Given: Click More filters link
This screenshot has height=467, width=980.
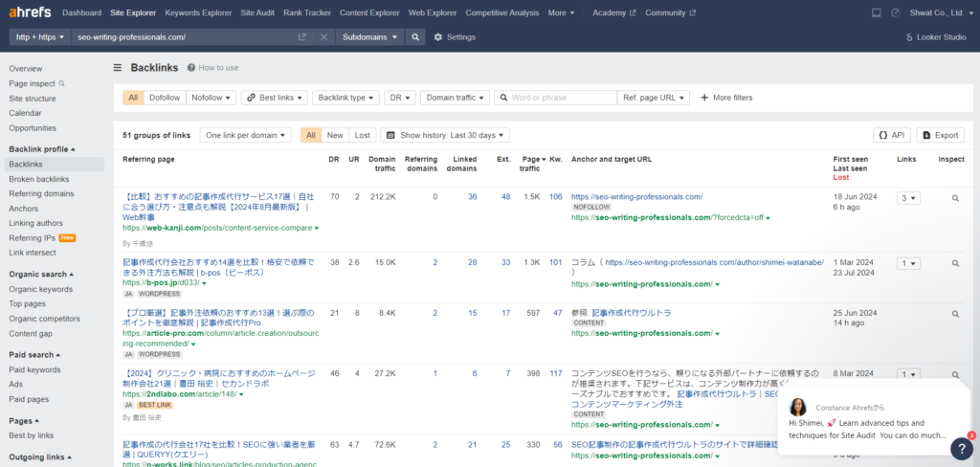Looking at the screenshot, I should pyautogui.click(x=726, y=98).
